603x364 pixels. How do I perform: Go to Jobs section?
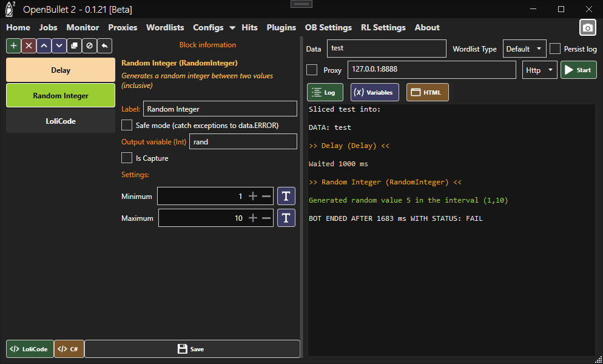(x=48, y=27)
